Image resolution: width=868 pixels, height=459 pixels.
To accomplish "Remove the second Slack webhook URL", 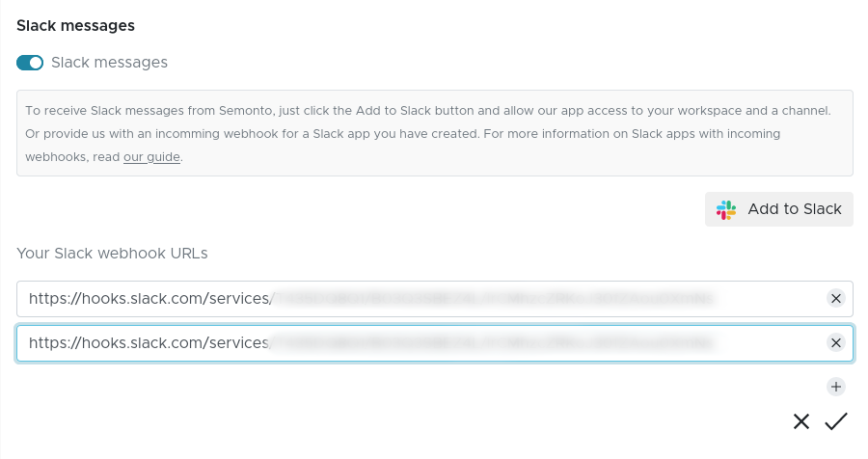I will 836,342.
